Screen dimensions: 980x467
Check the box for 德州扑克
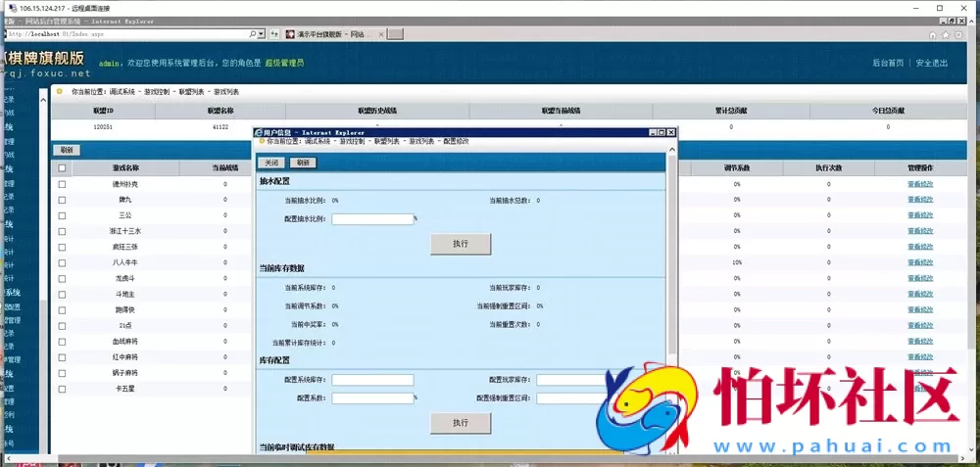coord(62,184)
